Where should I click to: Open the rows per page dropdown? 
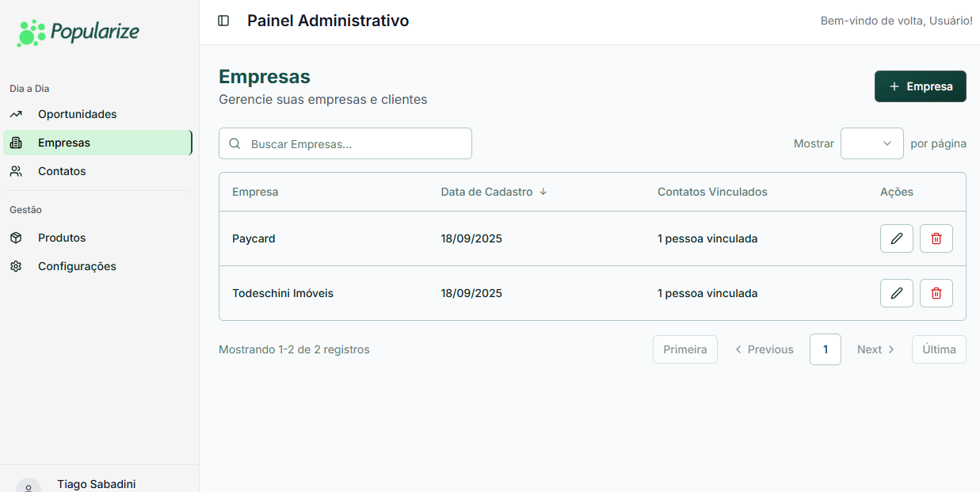pos(871,143)
